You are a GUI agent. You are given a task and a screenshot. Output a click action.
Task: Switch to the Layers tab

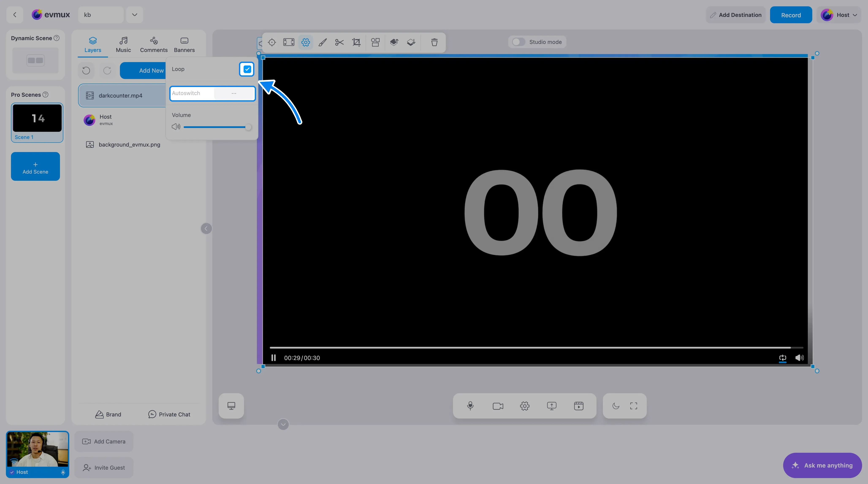93,45
